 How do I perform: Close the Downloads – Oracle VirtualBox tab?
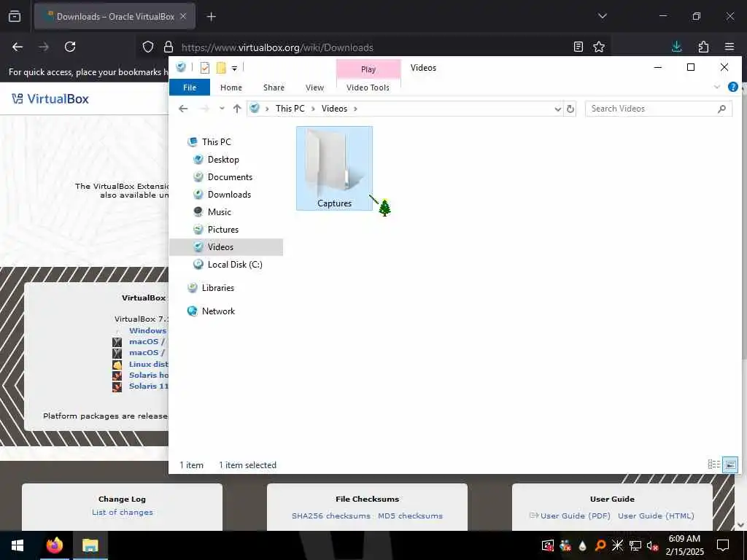tap(183, 16)
